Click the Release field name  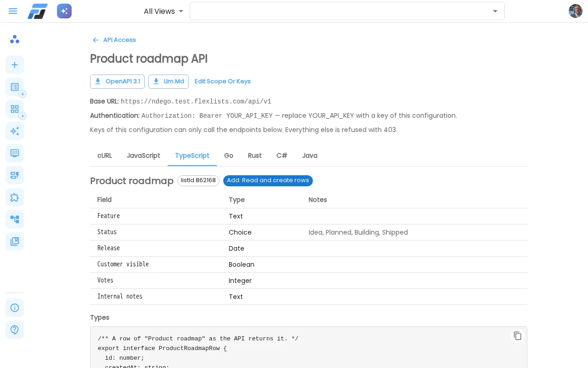click(x=108, y=248)
